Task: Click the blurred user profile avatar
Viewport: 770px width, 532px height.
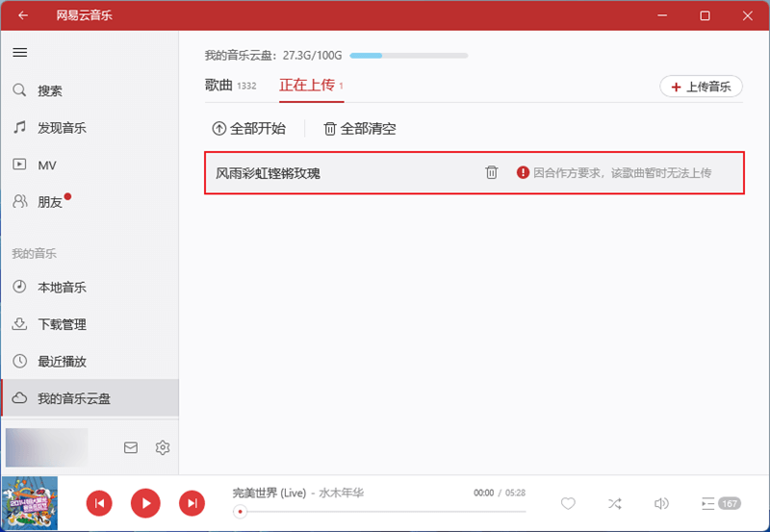Action: [x=47, y=447]
